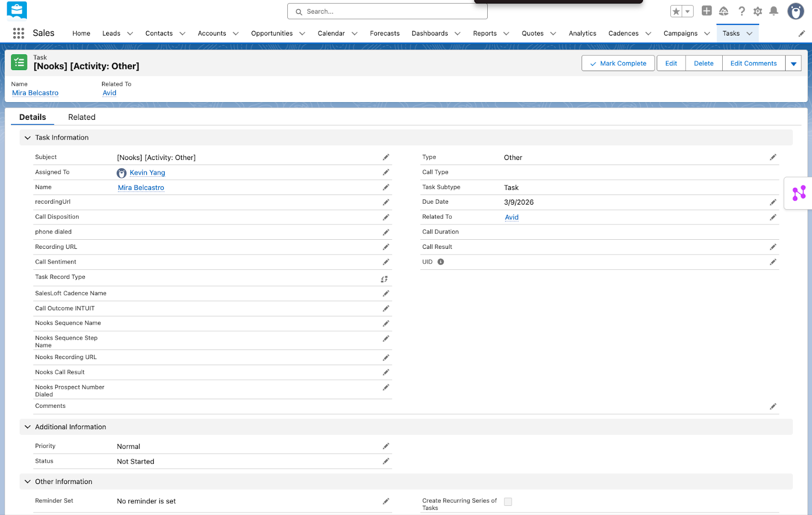This screenshot has width=812, height=515.
Task: Open the Contacts nav dropdown chevron
Action: tap(183, 34)
